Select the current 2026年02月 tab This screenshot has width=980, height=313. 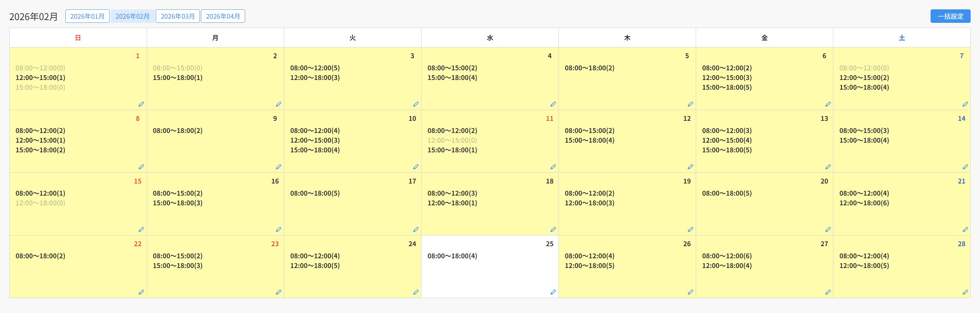click(132, 16)
